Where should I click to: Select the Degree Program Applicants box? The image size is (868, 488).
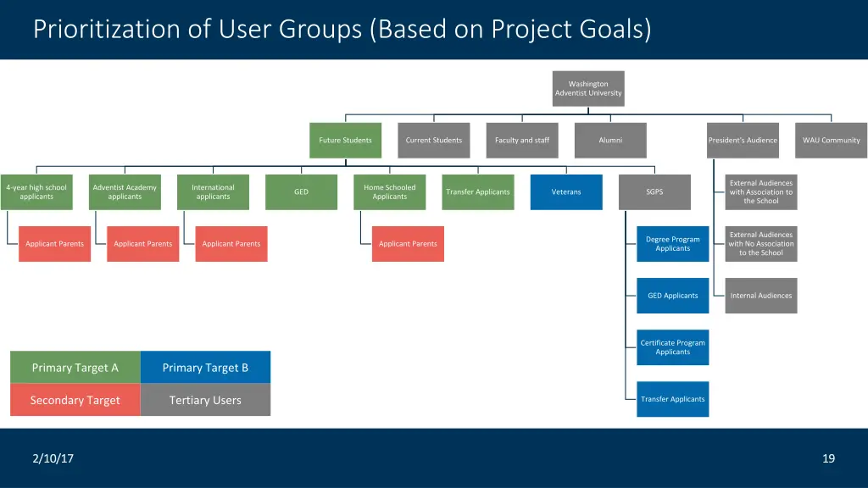pyautogui.click(x=672, y=243)
